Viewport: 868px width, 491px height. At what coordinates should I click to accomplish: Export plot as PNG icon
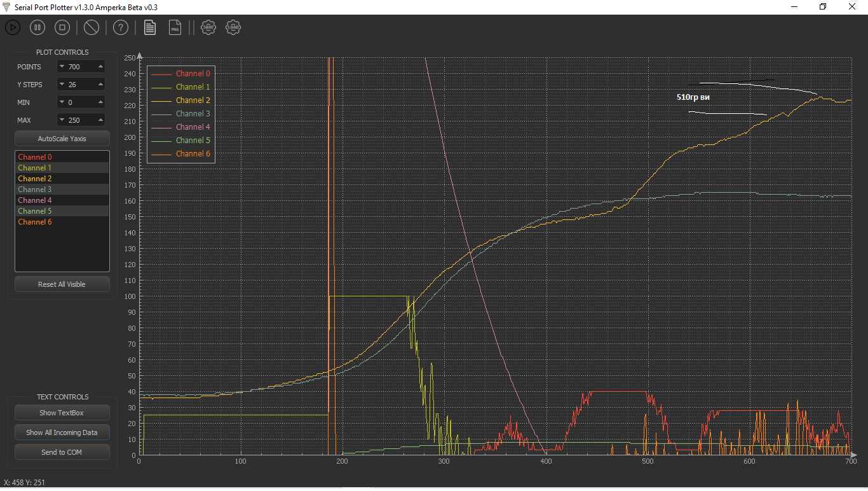175,27
